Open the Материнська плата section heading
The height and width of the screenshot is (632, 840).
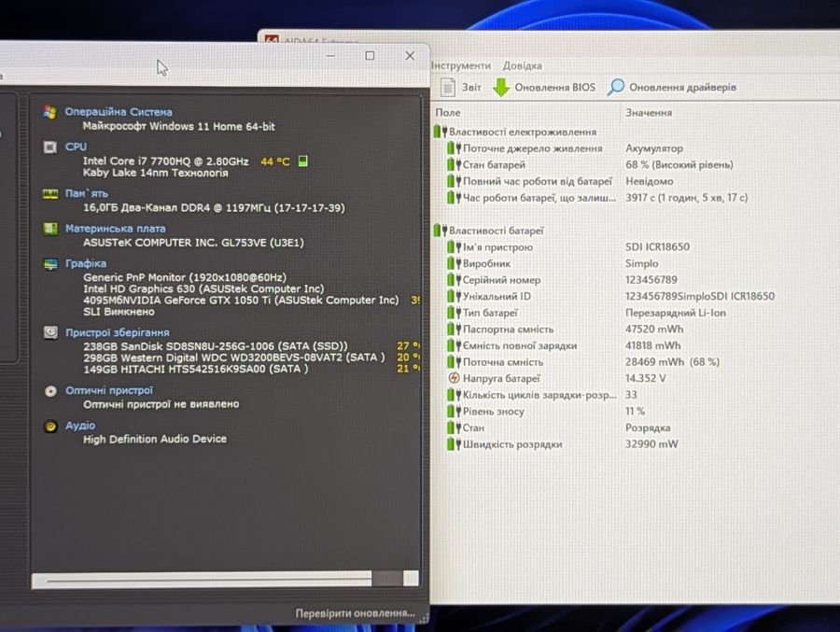tap(115, 229)
